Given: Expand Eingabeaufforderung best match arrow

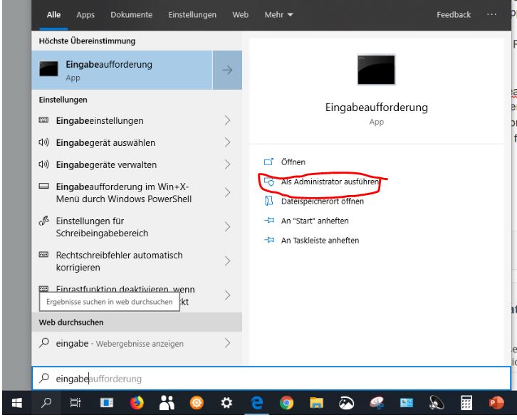Looking at the screenshot, I should coord(227,70).
